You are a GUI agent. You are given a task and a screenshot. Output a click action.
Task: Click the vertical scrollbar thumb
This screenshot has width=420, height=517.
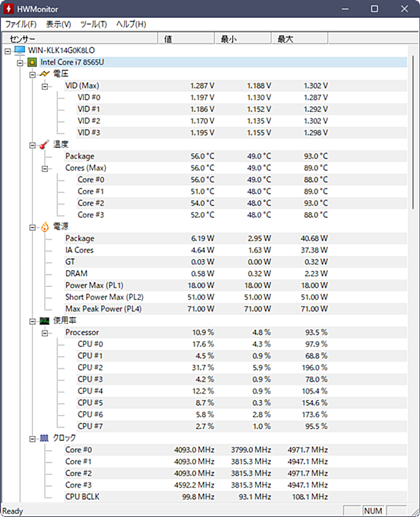[x=413, y=133]
